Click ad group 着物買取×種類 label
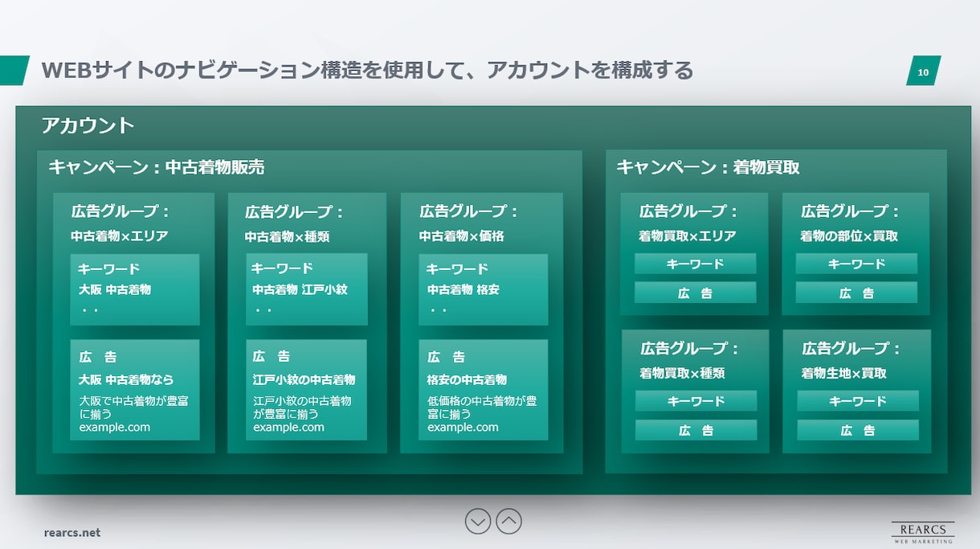This screenshot has width=980, height=549. [x=682, y=373]
